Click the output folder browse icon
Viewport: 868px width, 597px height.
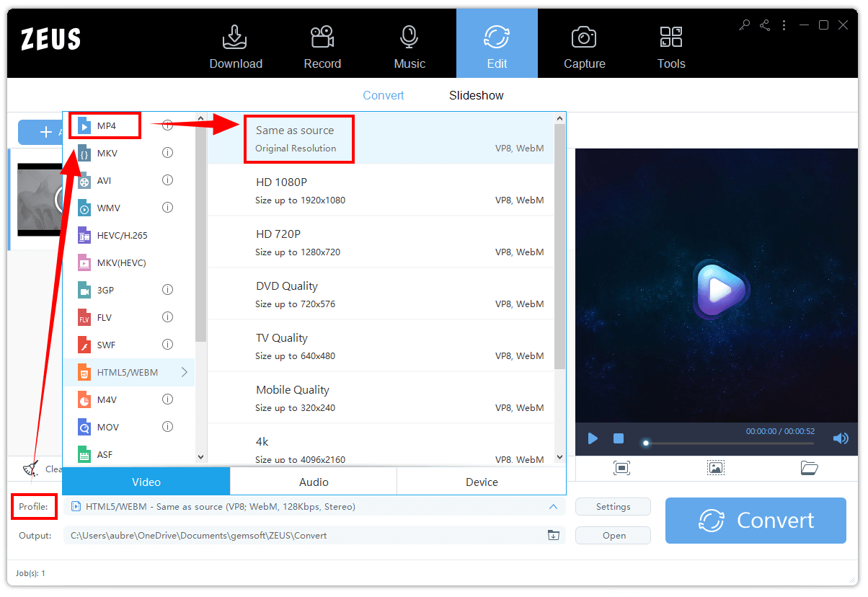pyautogui.click(x=553, y=535)
